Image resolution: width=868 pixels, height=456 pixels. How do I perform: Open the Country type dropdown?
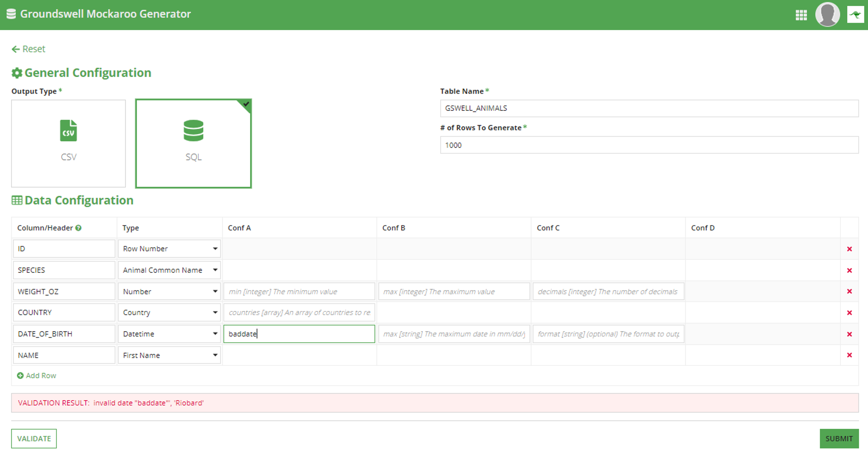[169, 313]
